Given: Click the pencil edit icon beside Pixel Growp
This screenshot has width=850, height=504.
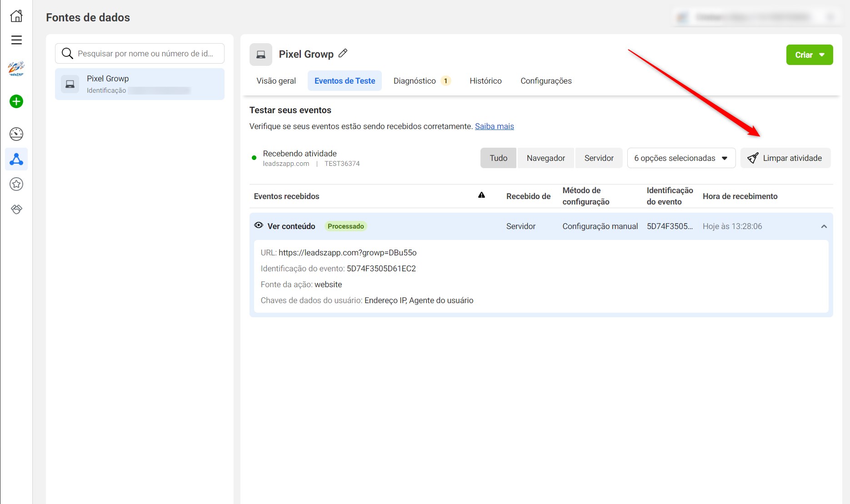Looking at the screenshot, I should 343,54.
